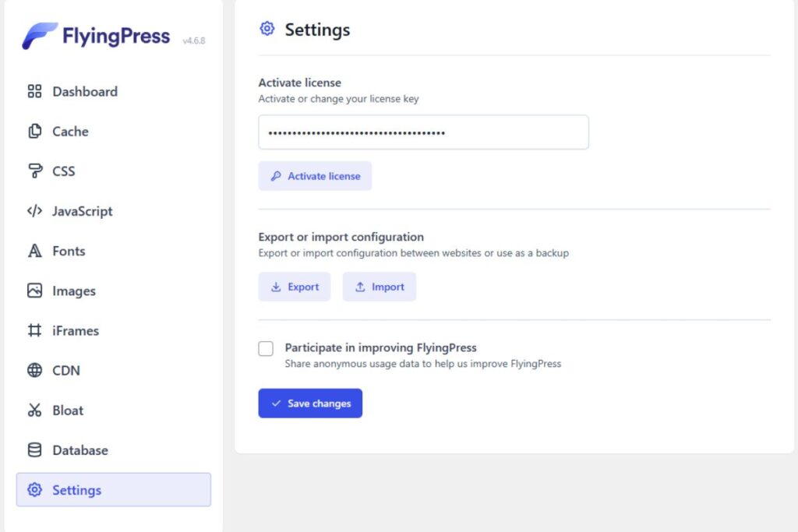Select the Bloat menu entry
798x532 pixels.
pos(114,410)
